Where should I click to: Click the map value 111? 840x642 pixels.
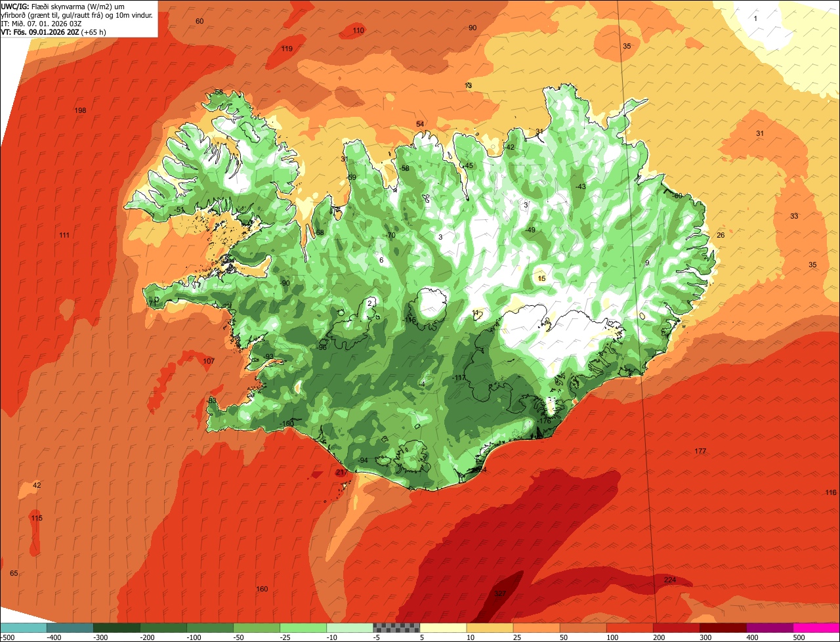point(64,235)
